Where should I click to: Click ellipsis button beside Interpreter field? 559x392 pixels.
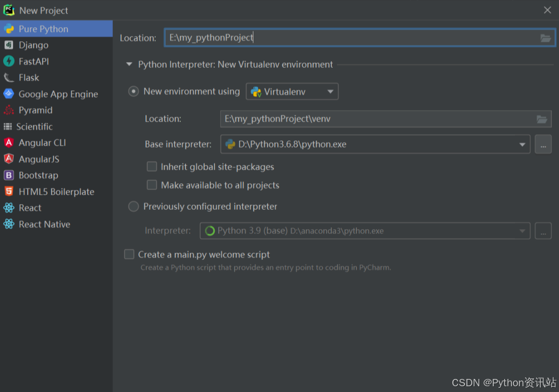click(x=543, y=231)
